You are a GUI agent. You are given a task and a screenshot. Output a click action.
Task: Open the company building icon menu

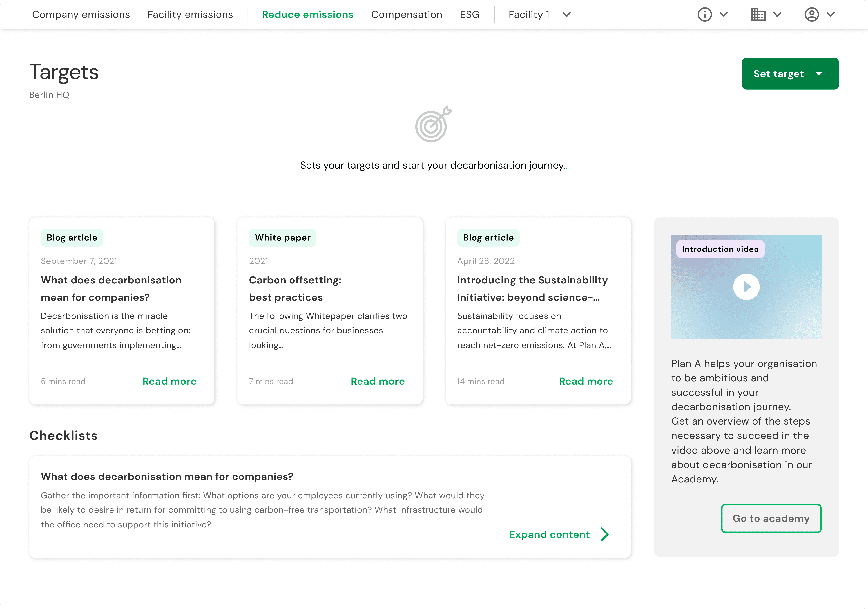point(758,14)
